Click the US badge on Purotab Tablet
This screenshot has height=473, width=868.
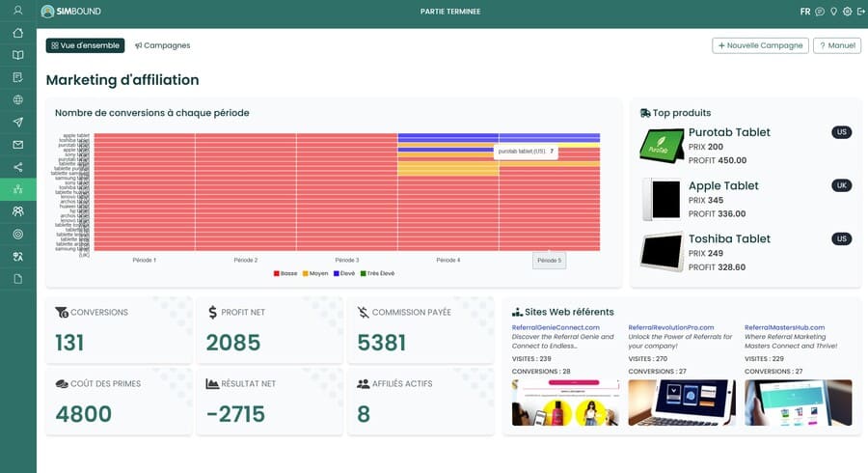click(841, 132)
